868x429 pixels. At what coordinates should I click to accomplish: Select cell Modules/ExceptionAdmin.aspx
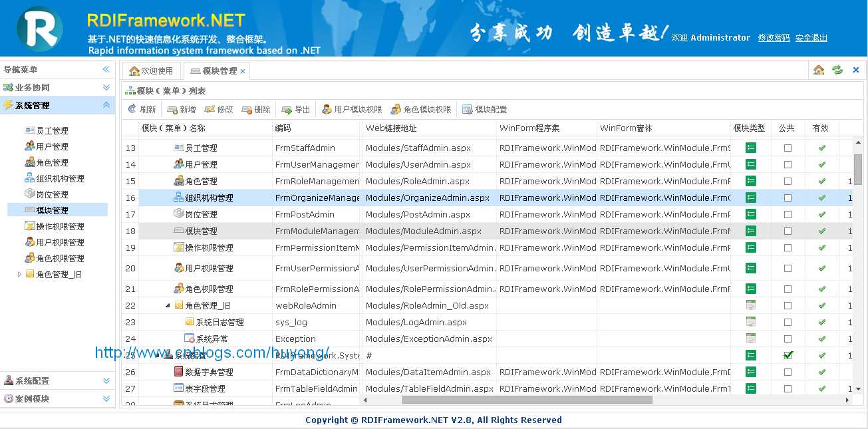coord(429,339)
